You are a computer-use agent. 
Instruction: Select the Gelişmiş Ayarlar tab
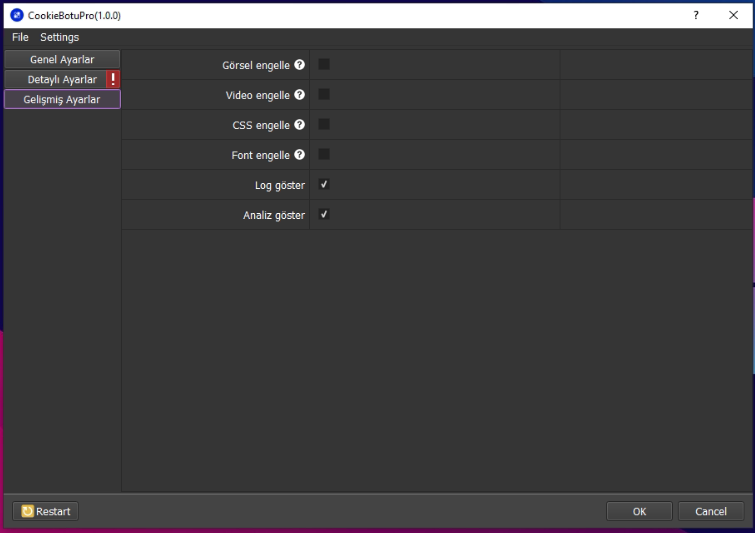tap(62, 99)
